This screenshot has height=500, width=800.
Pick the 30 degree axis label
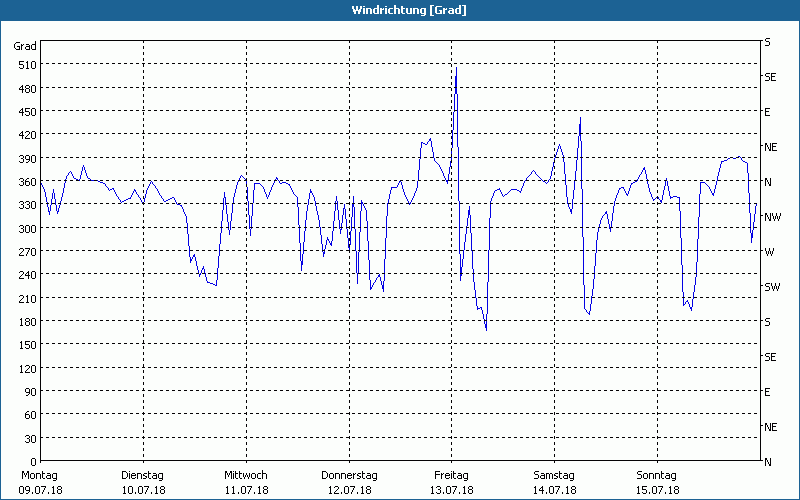(31, 439)
